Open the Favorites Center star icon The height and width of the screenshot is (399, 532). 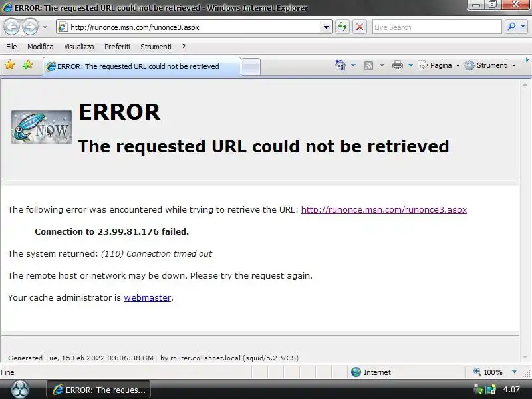(x=10, y=65)
